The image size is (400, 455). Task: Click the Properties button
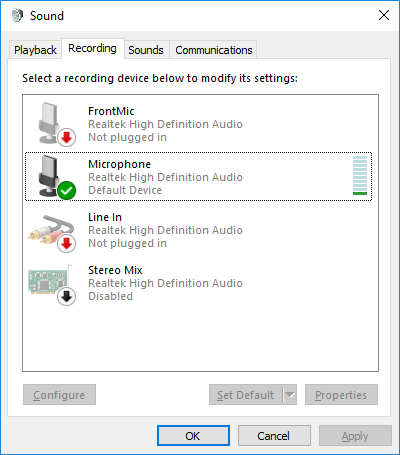[x=341, y=395]
